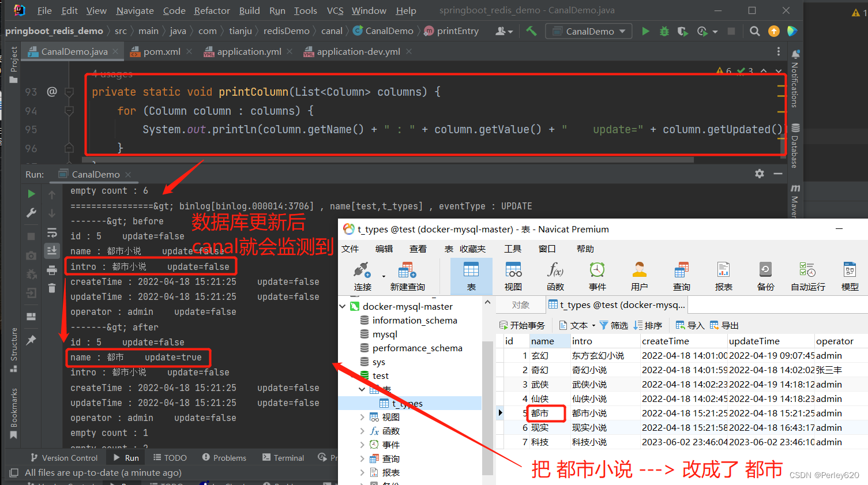Pin the Run tab with pin icon
This screenshot has width=868, height=485.
click(31, 340)
